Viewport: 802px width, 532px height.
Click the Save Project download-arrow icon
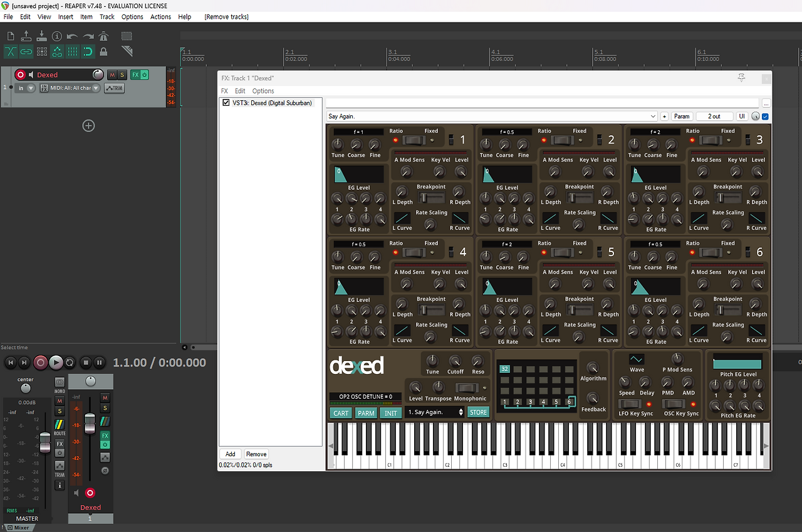click(41, 36)
